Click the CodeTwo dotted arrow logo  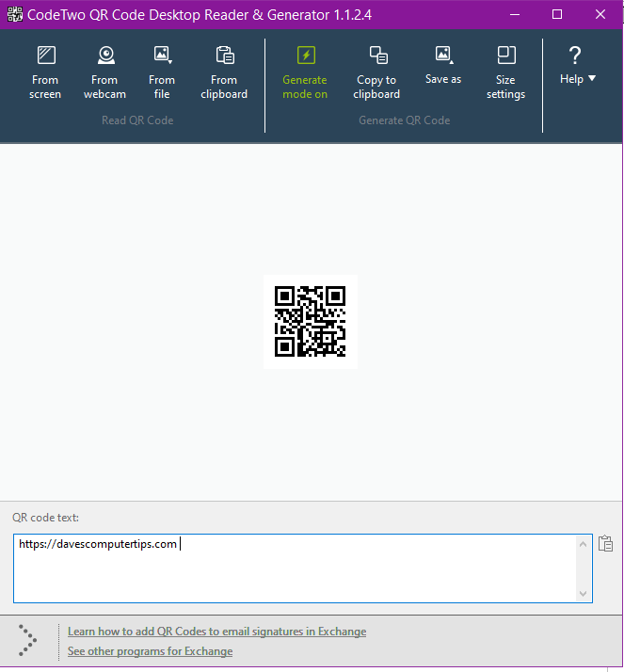pyautogui.click(x=27, y=640)
